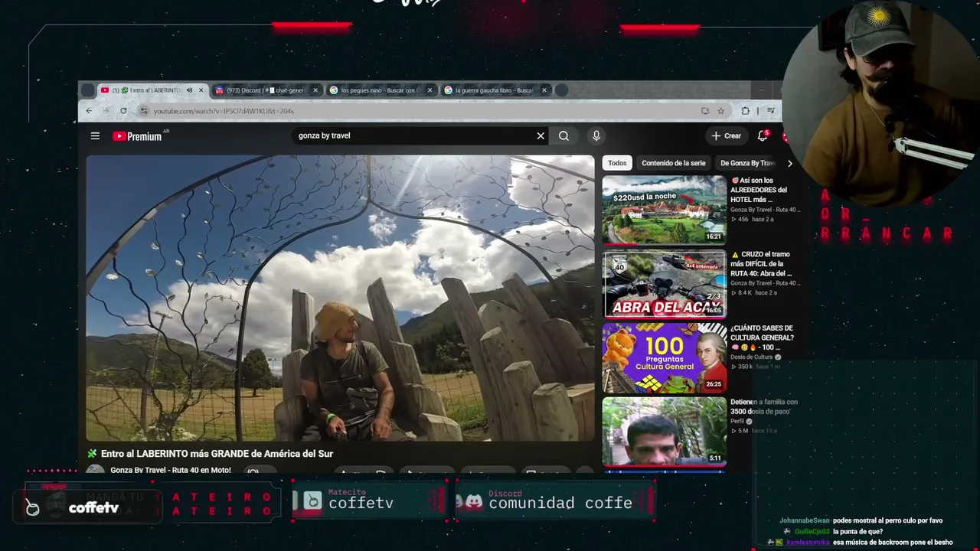Click the install/cast icon in the address bar
The width and height of the screenshot is (980, 551).
pos(705,111)
